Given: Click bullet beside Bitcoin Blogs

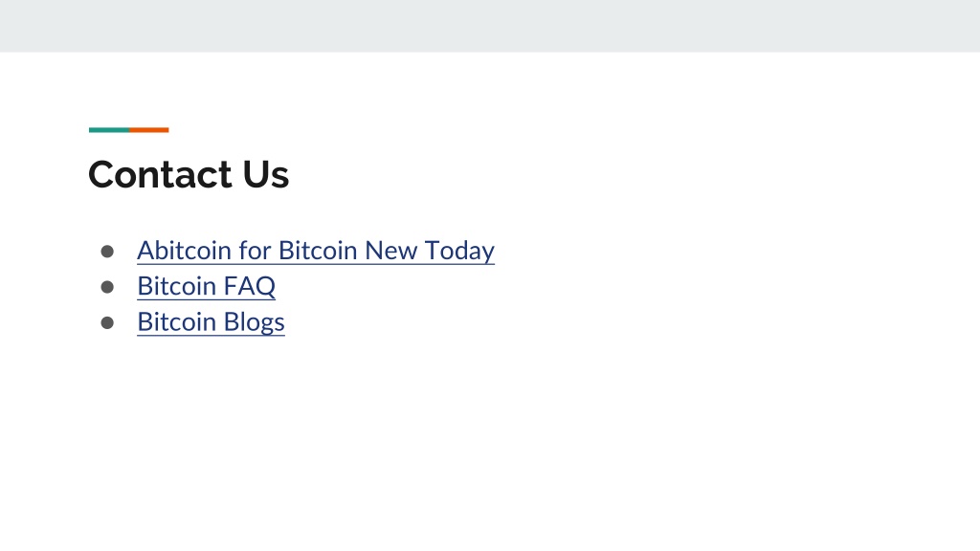Looking at the screenshot, I should point(107,323).
